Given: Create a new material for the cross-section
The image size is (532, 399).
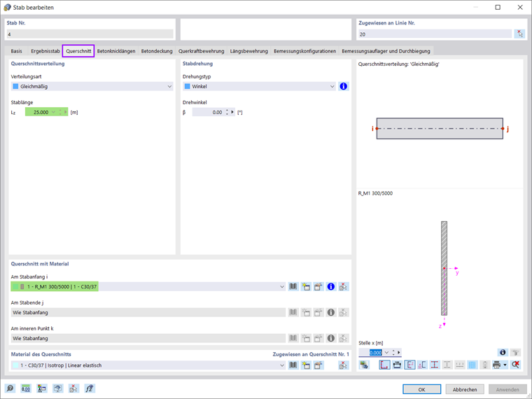Looking at the screenshot, I should (306, 365).
